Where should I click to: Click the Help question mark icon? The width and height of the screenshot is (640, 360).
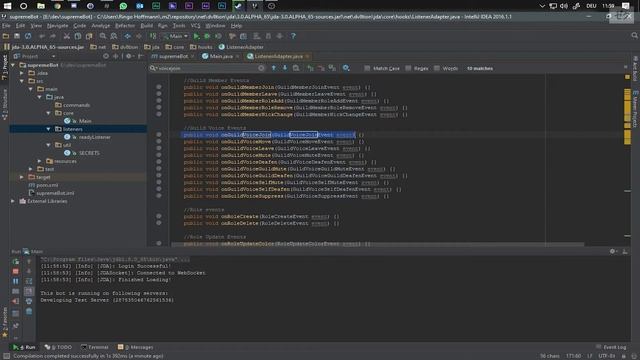293,36
